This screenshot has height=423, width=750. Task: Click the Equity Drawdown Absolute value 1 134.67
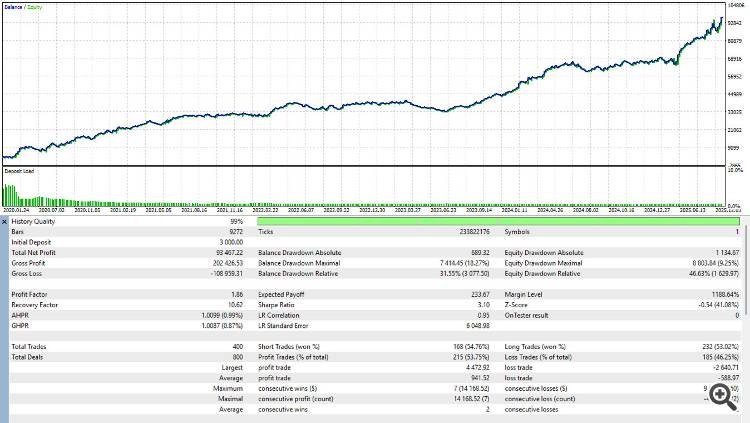[727, 253]
